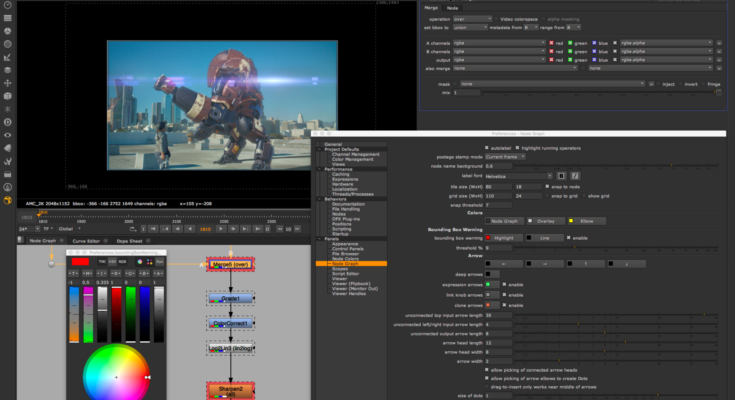Image resolution: width=735 pixels, height=400 pixels.
Task: Jump to last frame button
Action: (x=257, y=229)
